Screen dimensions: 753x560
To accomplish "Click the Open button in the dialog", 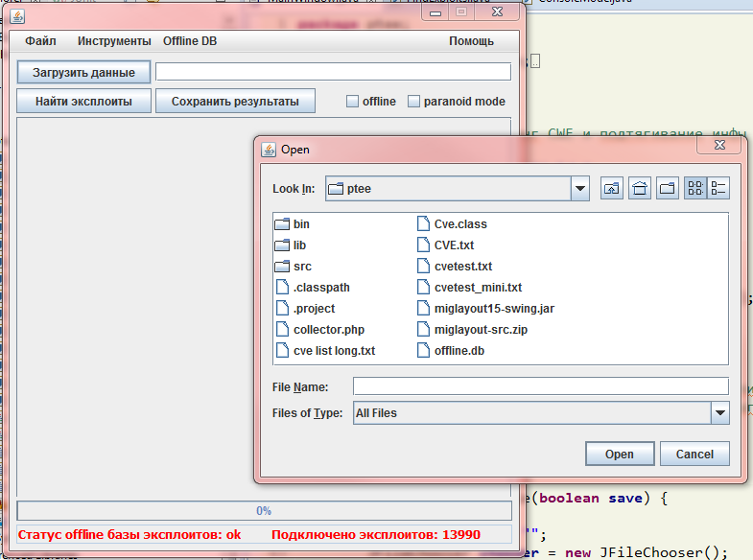I will pos(620,454).
